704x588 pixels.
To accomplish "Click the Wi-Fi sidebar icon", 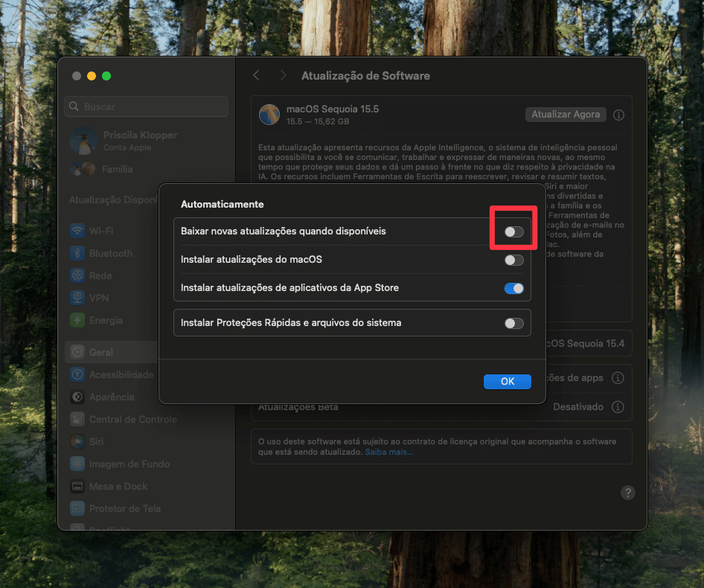I will (x=77, y=231).
